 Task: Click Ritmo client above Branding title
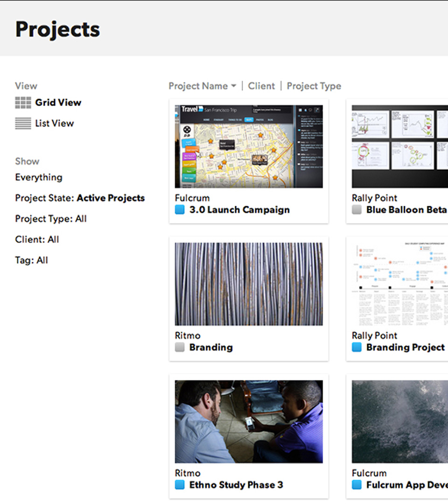(x=188, y=336)
